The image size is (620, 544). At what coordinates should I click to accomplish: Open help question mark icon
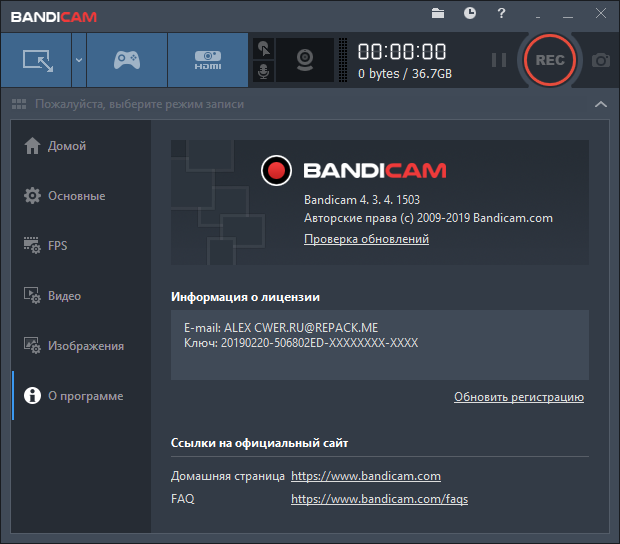502,13
